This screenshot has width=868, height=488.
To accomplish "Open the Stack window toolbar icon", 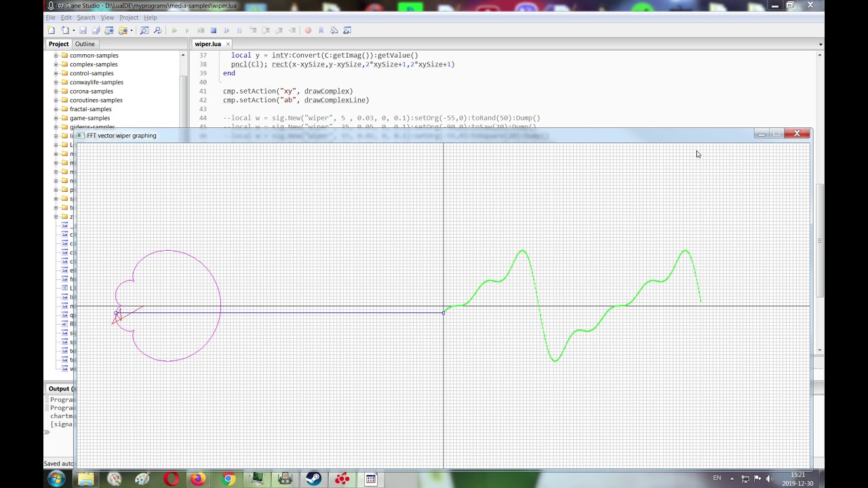I will 334,30.
